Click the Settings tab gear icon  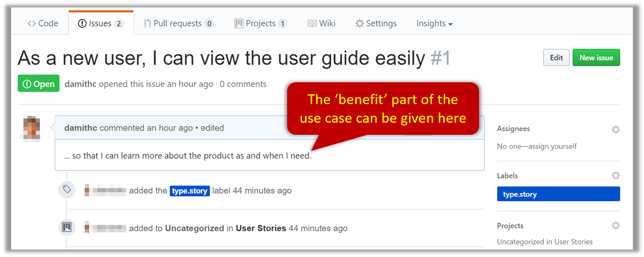(359, 24)
